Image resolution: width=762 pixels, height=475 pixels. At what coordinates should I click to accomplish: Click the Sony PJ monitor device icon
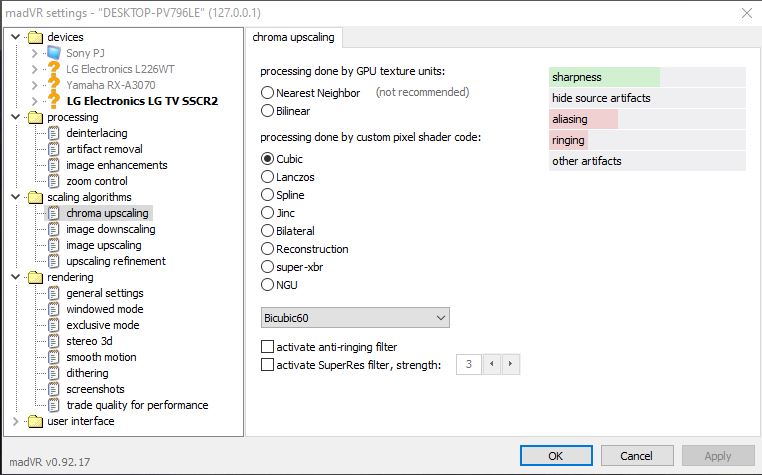(54, 53)
